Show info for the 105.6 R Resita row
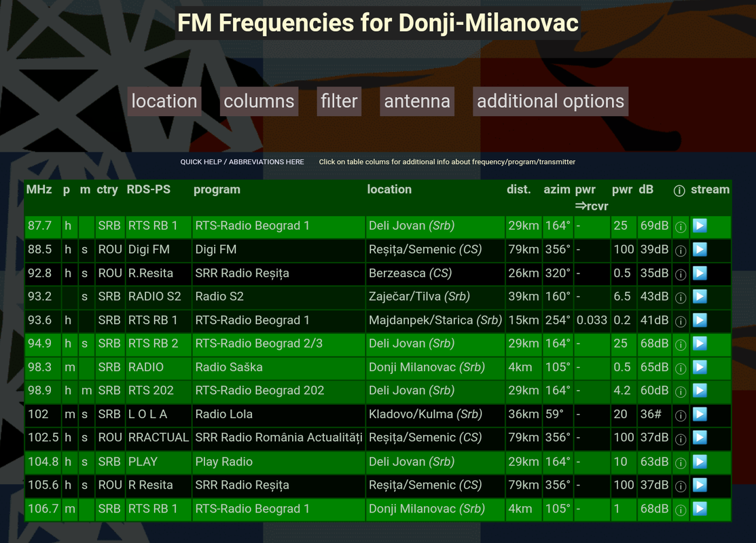This screenshot has height=543, width=756. (681, 486)
